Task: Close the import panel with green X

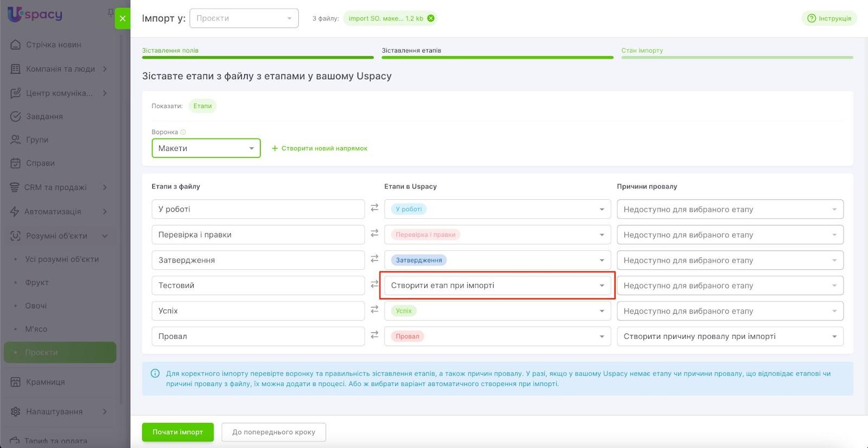Action: point(123,18)
